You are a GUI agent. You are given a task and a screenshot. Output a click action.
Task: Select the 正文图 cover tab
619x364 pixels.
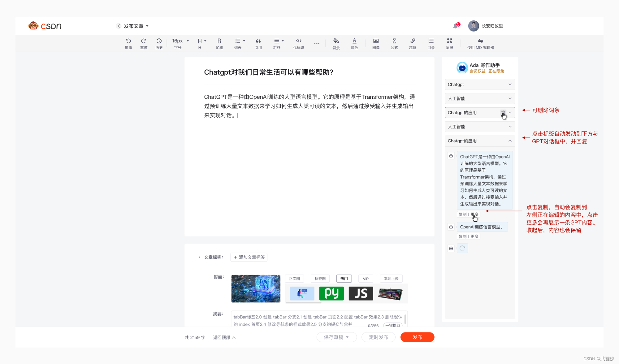[294, 279]
